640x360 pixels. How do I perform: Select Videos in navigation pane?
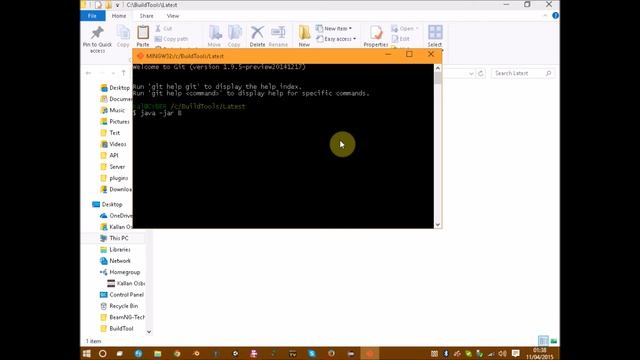tap(113, 144)
